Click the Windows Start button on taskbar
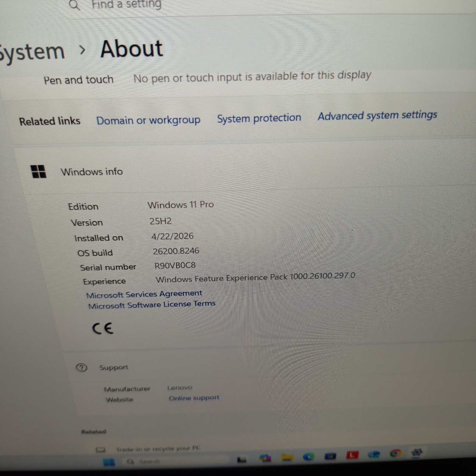This screenshot has height=476, width=476. coord(109,462)
